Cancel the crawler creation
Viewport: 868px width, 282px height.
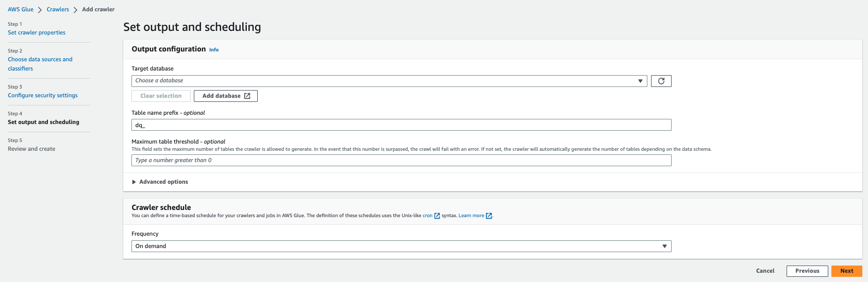coord(765,271)
